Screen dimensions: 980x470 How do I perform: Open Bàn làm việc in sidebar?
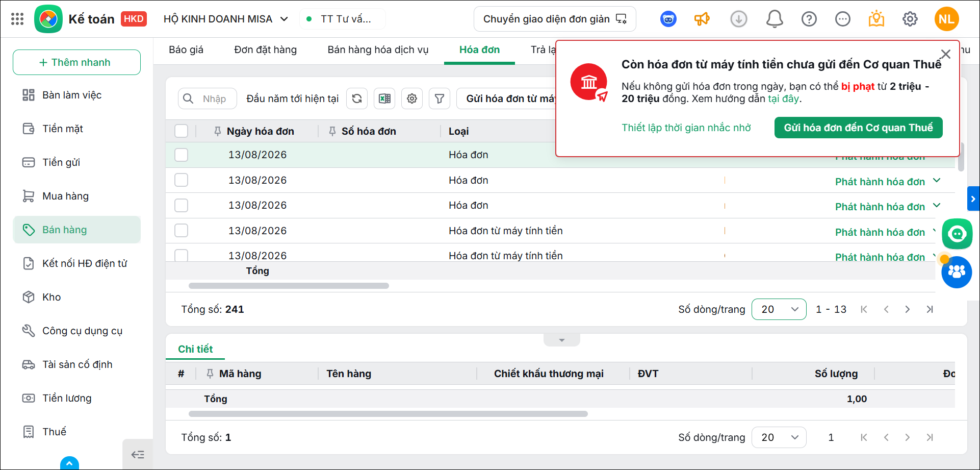coord(76,95)
